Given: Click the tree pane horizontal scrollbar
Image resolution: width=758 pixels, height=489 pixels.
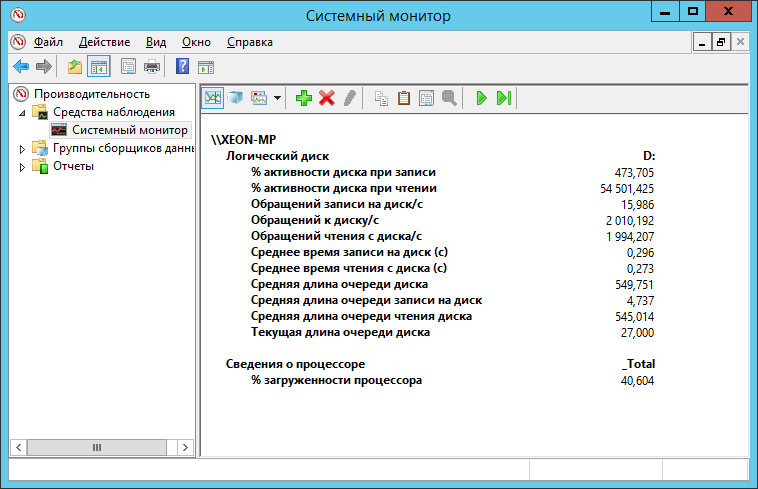Looking at the screenshot, I should click(97, 448).
